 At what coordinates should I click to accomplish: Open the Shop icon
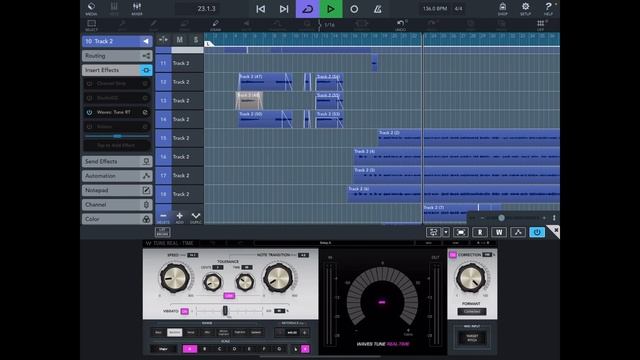pyautogui.click(x=502, y=8)
